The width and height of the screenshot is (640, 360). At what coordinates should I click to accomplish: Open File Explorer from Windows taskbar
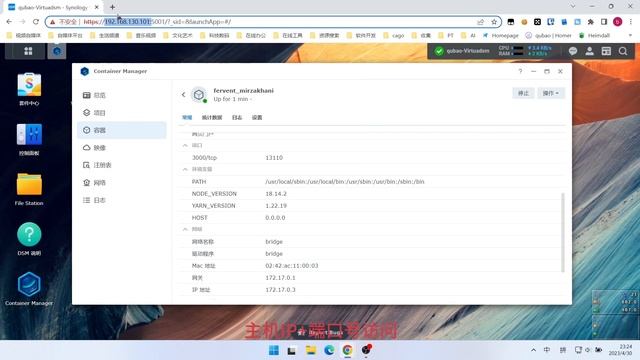pyautogui.click(x=311, y=350)
